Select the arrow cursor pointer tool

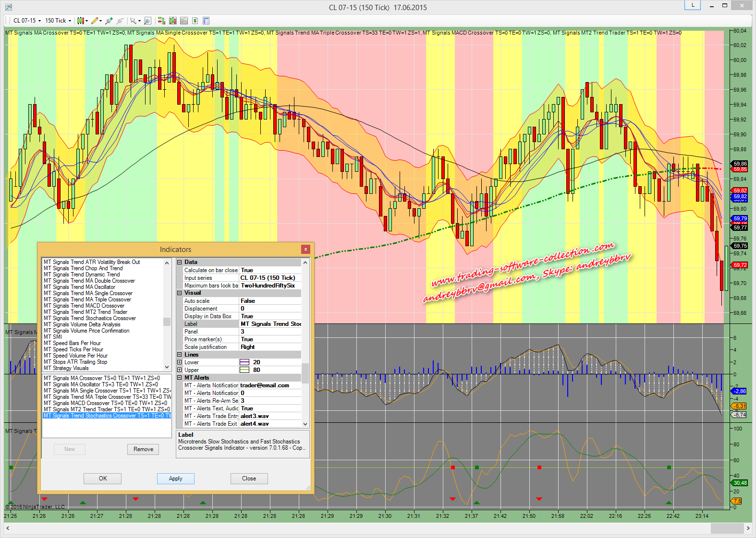(134, 21)
